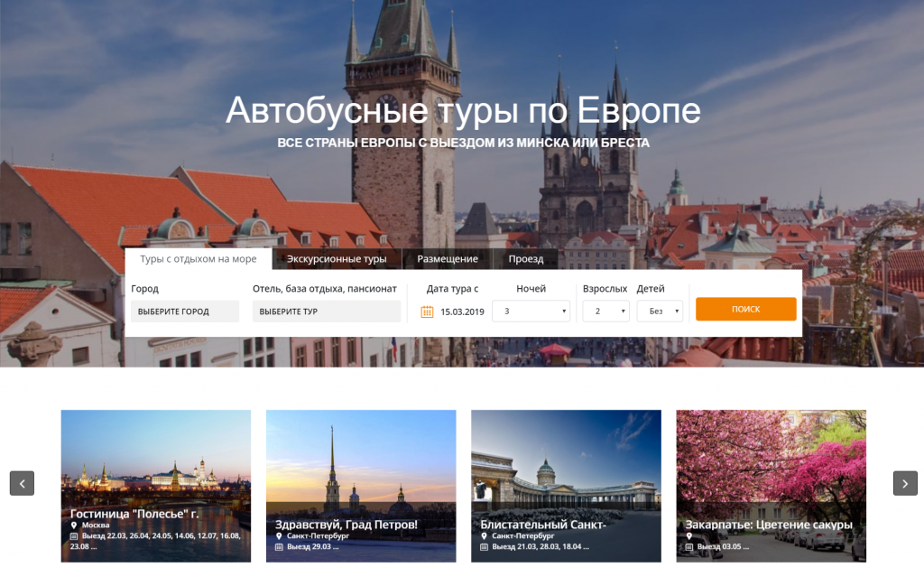Image resolution: width=924 pixels, height=586 pixels.
Task: Click calendar icon on Закарпатье card
Action: pos(688,547)
